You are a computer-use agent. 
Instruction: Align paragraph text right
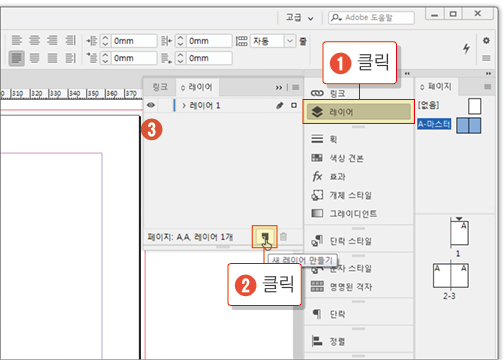(52, 40)
